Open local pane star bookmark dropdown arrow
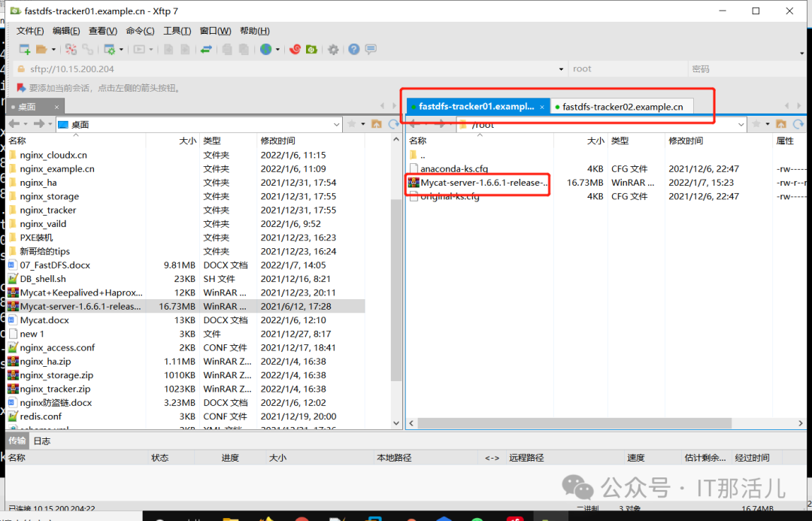 (x=363, y=124)
